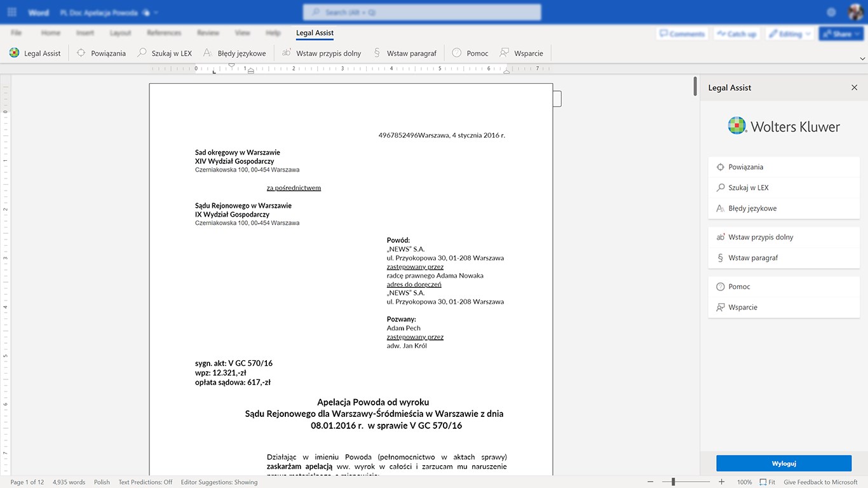
Task: Open the settings gear icon
Action: click(831, 12)
